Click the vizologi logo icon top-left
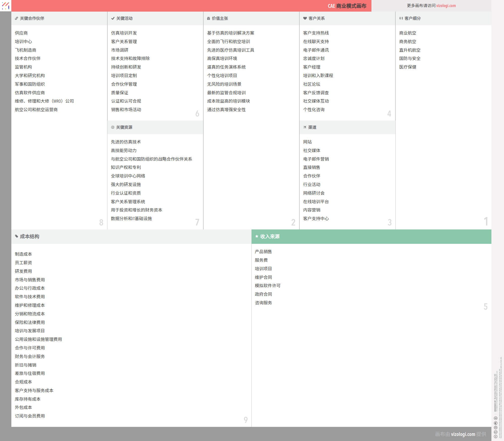The height and width of the screenshot is (441, 504). point(6,6)
